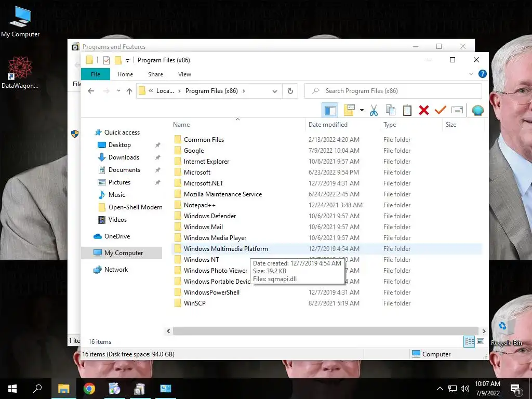The image size is (532, 399).
Task: Open Open-Shell settings shell icon
Action: (x=478, y=110)
